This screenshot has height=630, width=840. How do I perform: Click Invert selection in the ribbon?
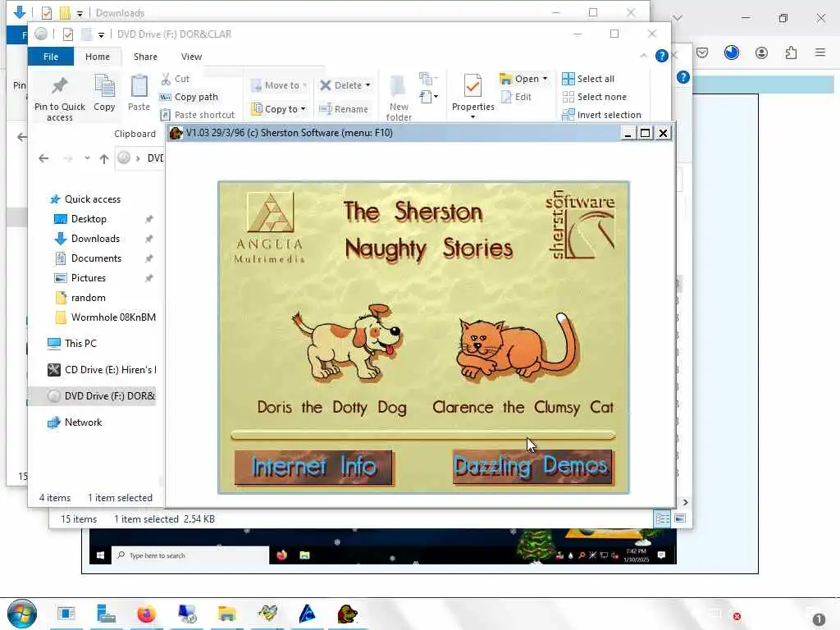[601, 115]
